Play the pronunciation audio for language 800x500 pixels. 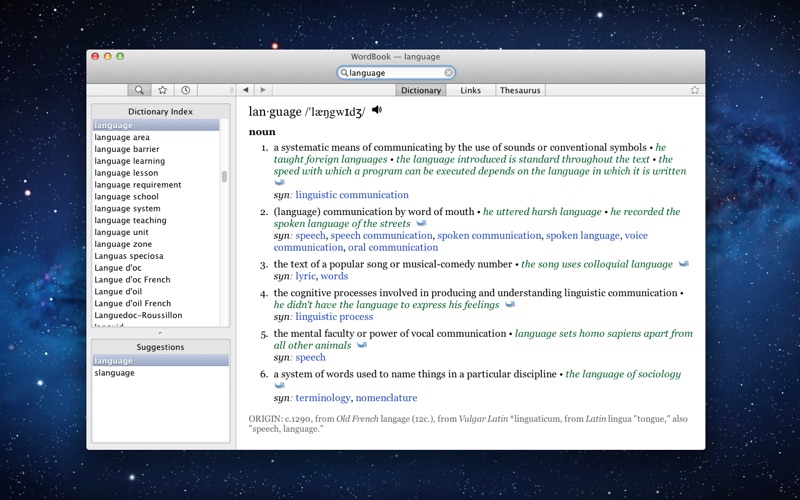376,110
